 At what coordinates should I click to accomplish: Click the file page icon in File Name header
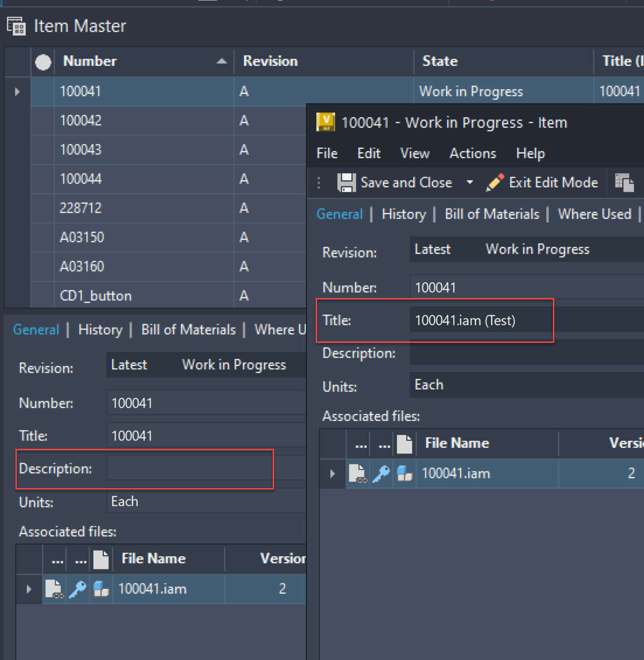405,443
